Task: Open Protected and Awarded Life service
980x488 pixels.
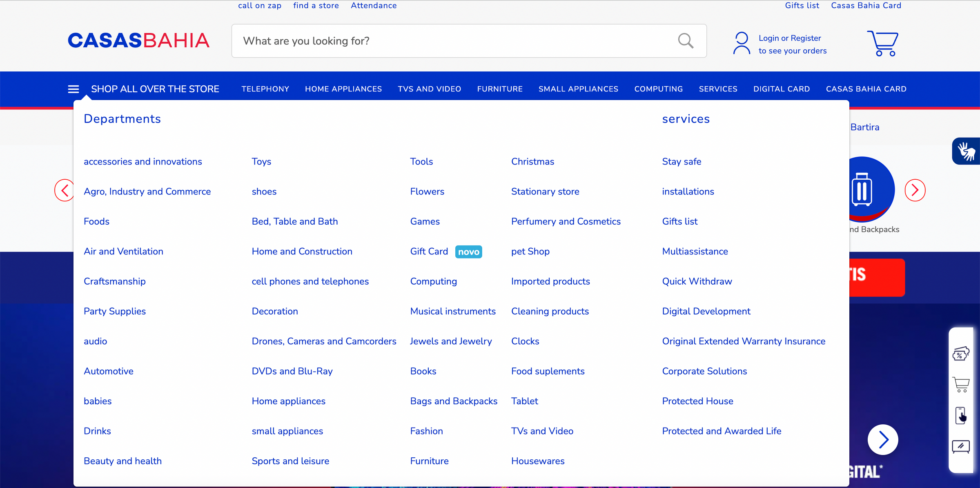Action: [722, 431]
